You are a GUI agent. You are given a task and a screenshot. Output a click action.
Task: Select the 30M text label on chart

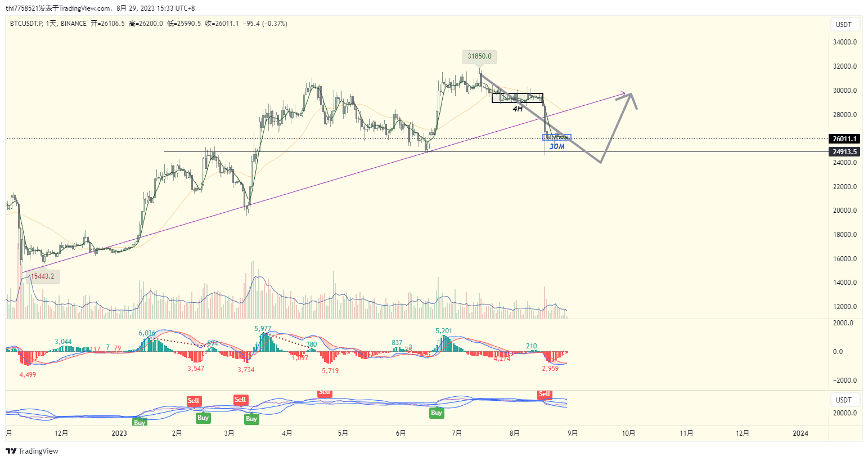click(557, 146)
